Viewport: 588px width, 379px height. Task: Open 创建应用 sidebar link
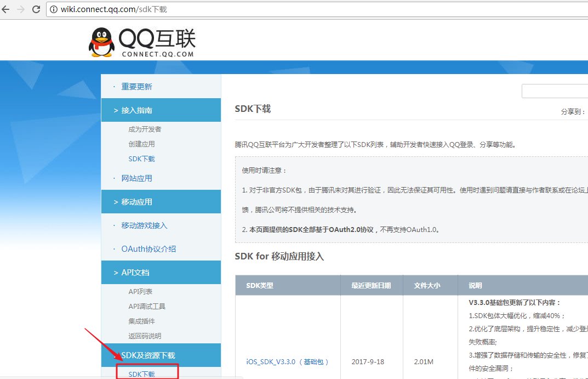point(141,144)
